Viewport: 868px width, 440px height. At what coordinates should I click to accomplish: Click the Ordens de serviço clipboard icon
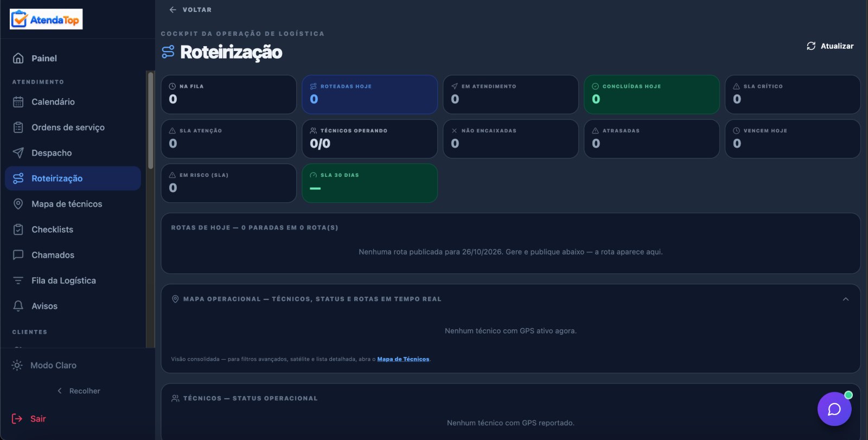point(18,127)
